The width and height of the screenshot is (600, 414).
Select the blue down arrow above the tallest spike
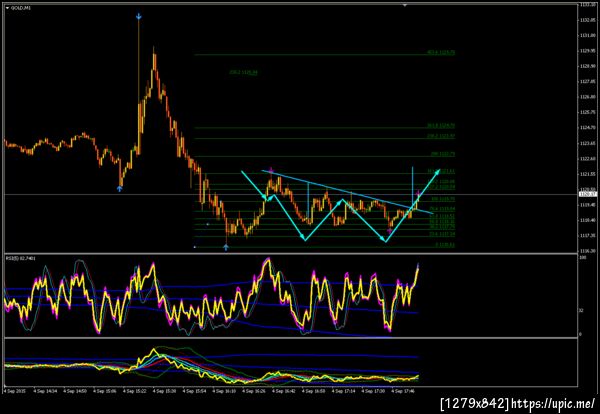pyautogui.click(x=139, y=16)
